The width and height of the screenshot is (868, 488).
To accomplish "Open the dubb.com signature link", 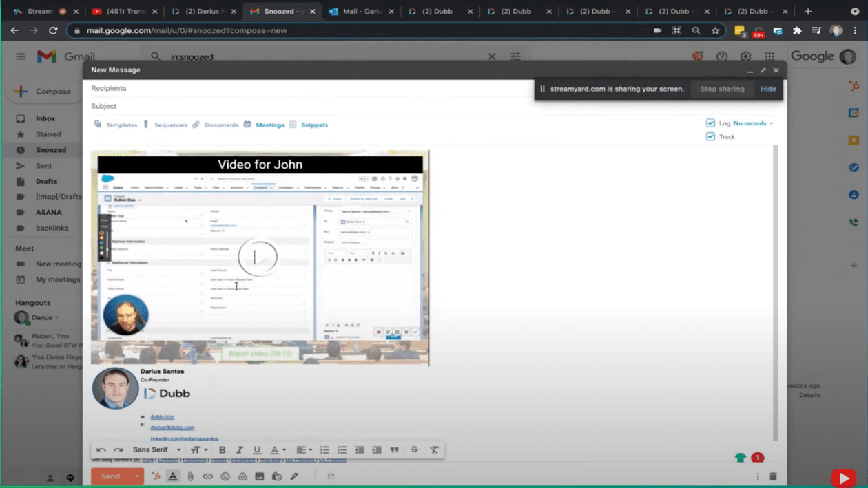I will point(163,417).
